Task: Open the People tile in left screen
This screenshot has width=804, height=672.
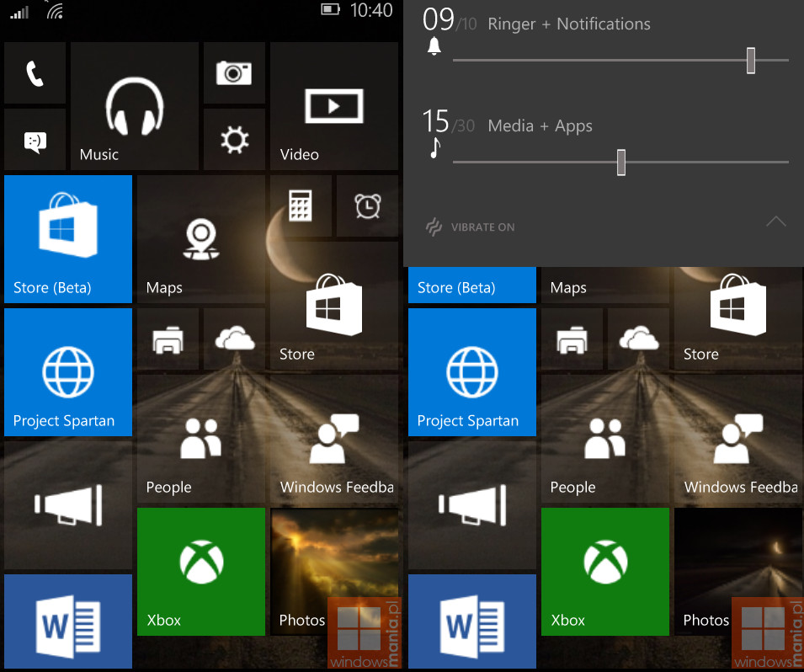Action: 201,439
